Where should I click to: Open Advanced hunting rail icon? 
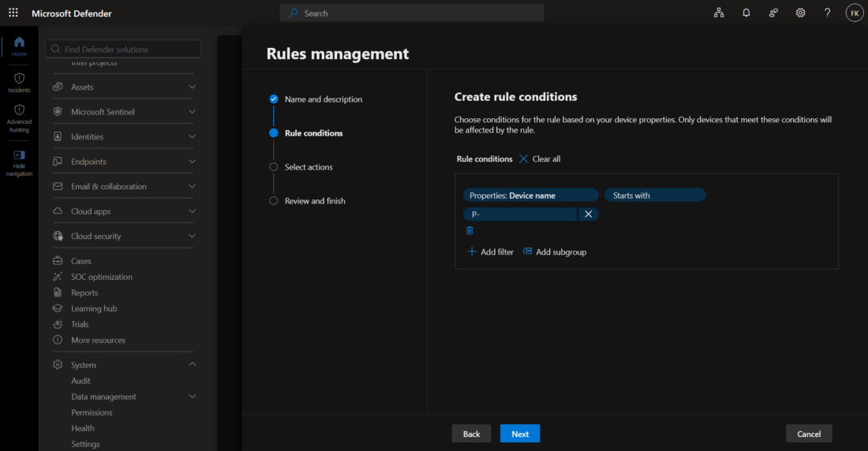pyautogui.click(x=20, y=110)
